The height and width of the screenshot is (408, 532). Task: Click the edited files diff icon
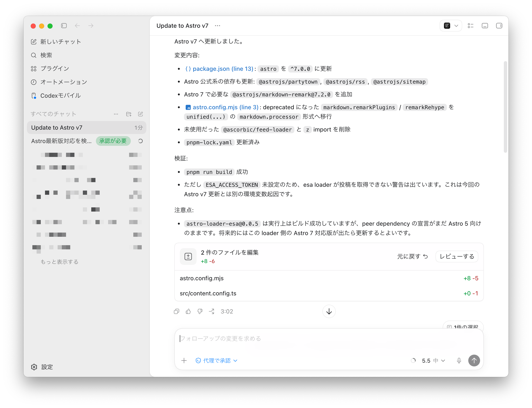click(188, 257)
